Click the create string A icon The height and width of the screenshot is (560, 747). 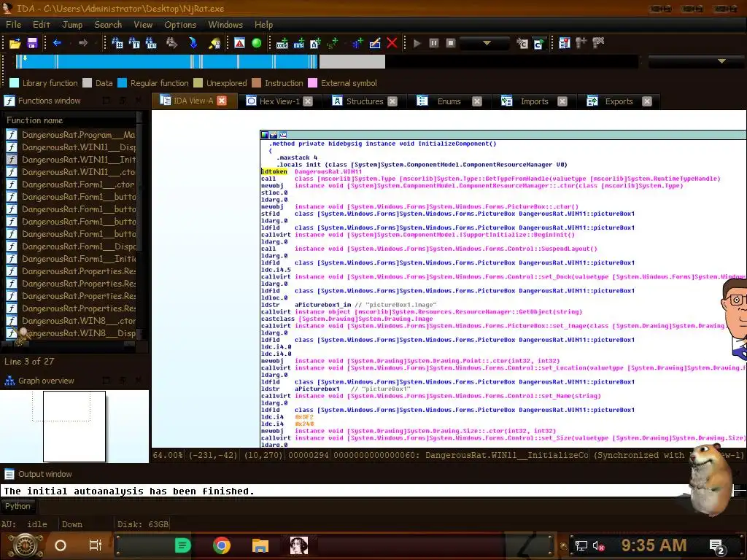point(315,43)
